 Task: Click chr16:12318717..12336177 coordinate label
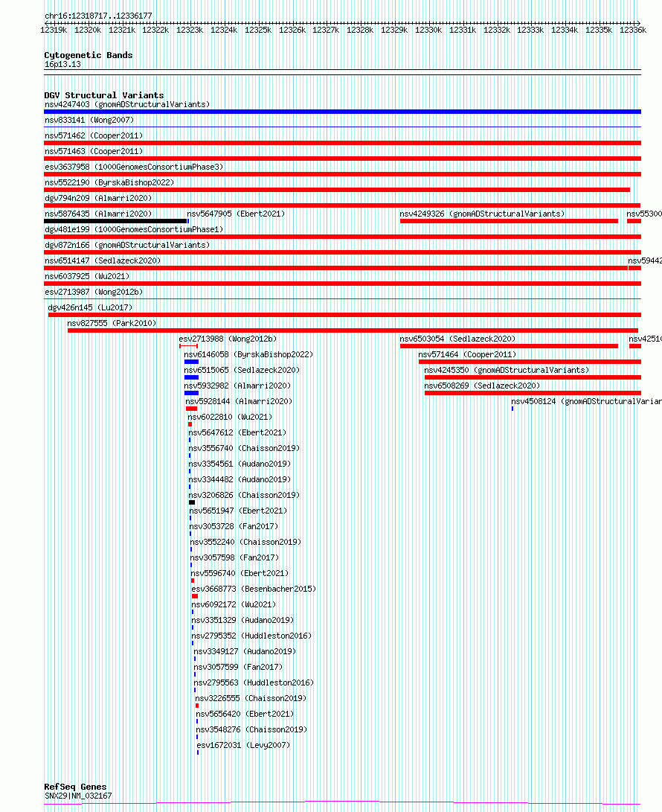(98, 16)
